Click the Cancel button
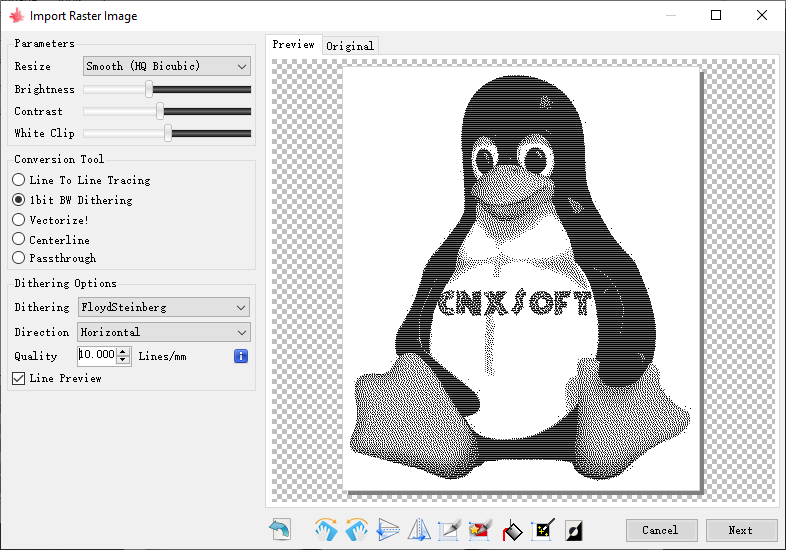The width and height of the screenshot is (786, 550). pyautogui.click(x=661, y=530)
